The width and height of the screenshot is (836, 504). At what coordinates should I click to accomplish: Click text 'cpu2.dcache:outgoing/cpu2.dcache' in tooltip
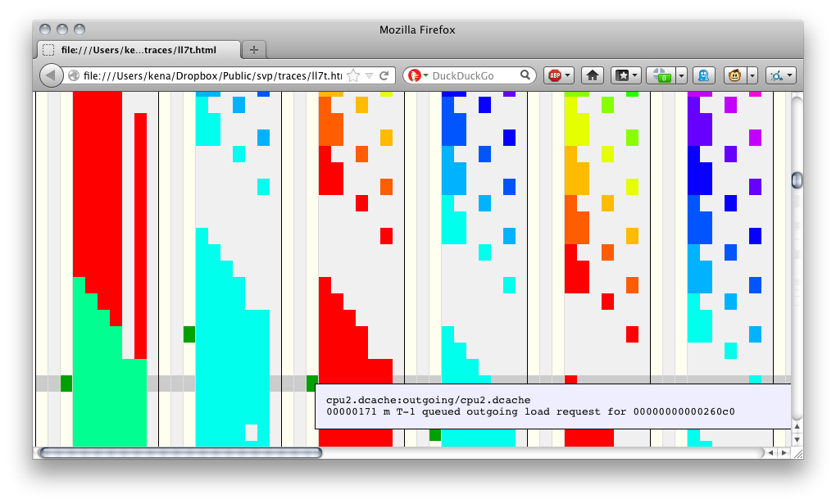pos(428,400)
